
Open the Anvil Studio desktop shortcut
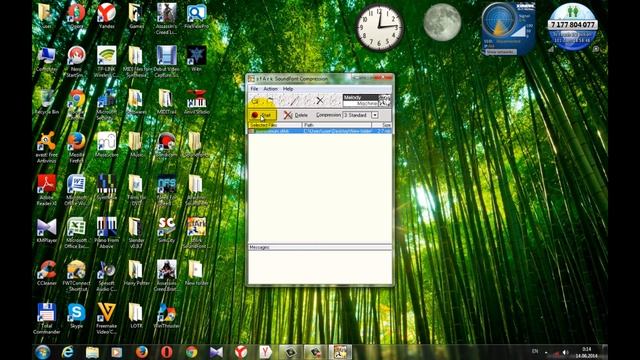(x=196, y=102)
